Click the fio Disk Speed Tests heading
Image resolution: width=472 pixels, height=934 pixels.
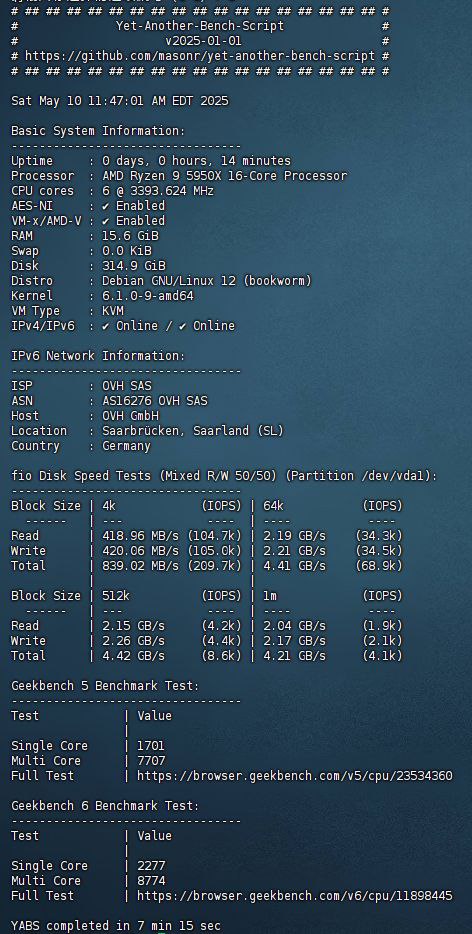[x=225, y=476]
